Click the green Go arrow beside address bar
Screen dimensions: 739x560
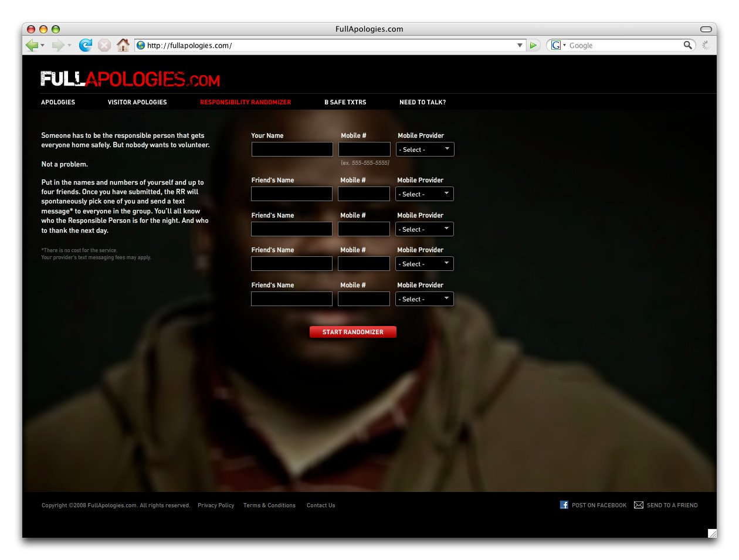point(533,45)
